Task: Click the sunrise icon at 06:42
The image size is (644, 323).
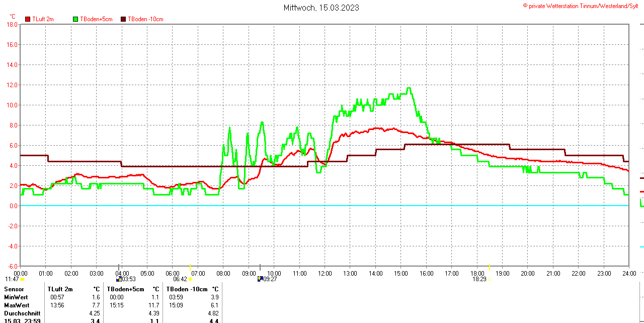Action: (191, 279)
